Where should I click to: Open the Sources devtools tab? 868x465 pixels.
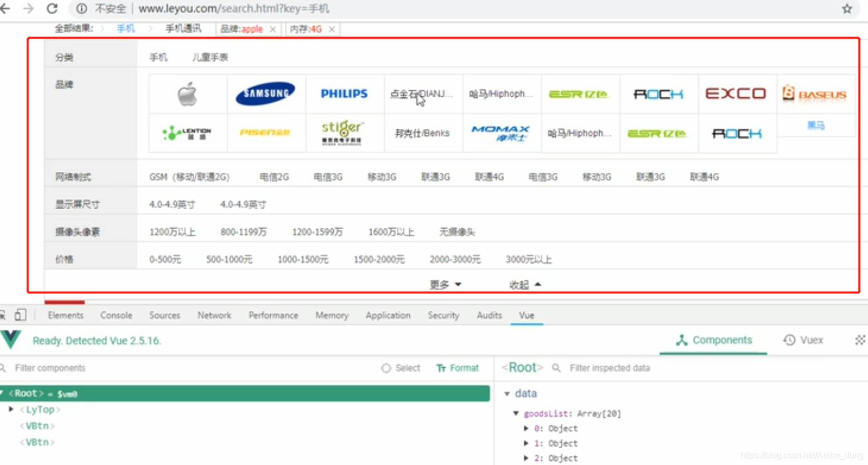(x=165, y=315)
